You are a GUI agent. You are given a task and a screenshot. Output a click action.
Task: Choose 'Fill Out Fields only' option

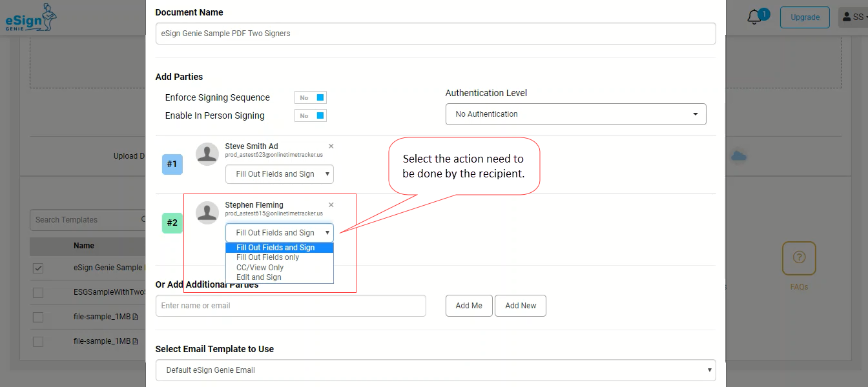point(280,257)
